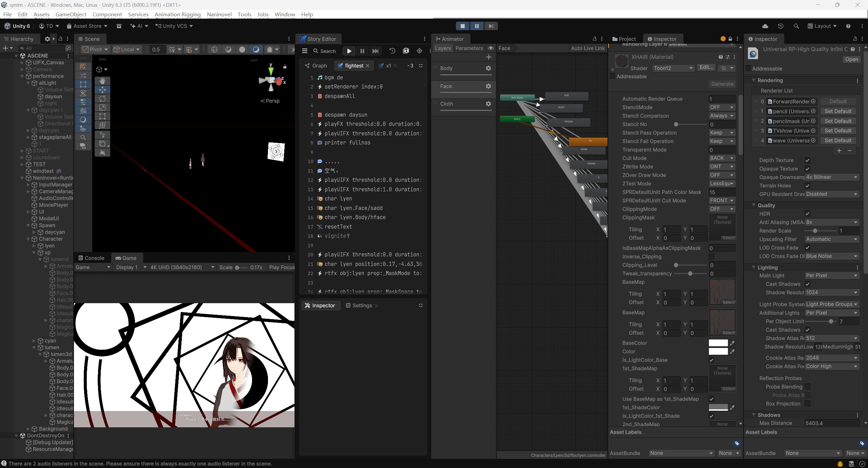
Task: Open Cloth layer settings gear in Animator
Action: click(x=488, y=104)
